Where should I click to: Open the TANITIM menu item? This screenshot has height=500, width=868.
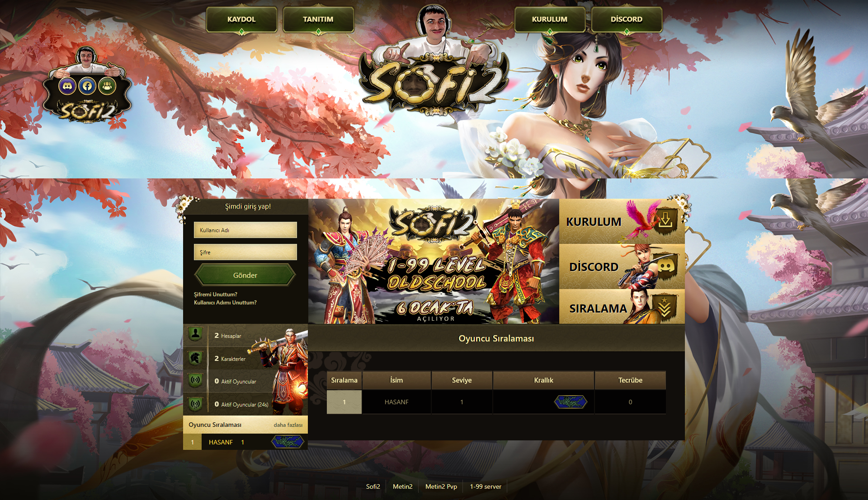pos(318,19)
